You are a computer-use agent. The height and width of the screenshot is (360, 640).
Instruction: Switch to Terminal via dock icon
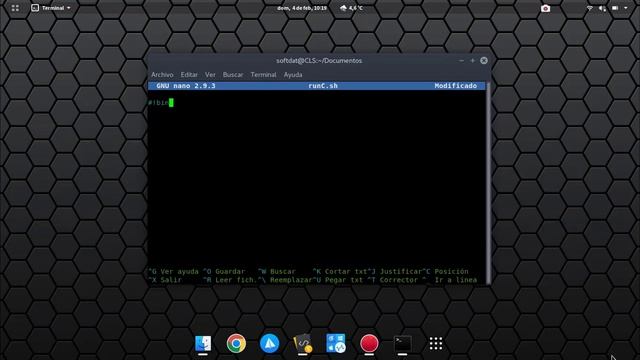click(x=402, y=343)
